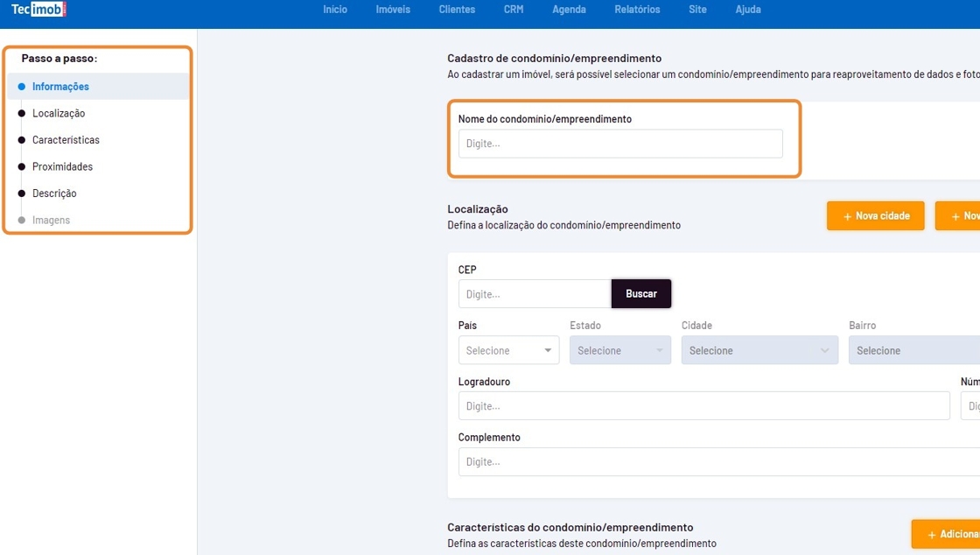Open the Estado dropdown
The height and width of the screenshot is (555, 980).
pyautogui.click(x=619, y=350)
